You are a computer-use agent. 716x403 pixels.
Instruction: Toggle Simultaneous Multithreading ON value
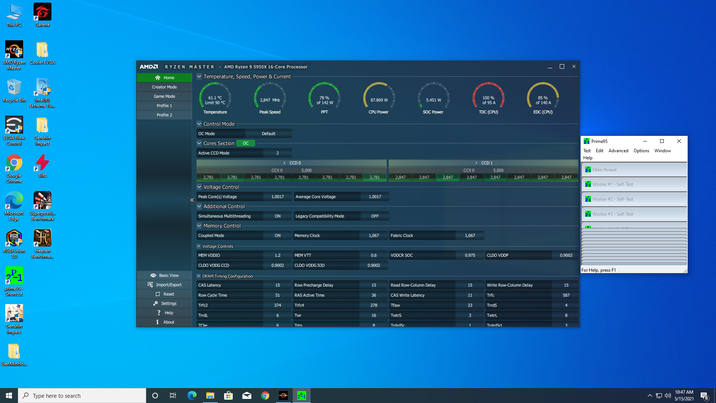pyautogui.click(x=278, y=216)
